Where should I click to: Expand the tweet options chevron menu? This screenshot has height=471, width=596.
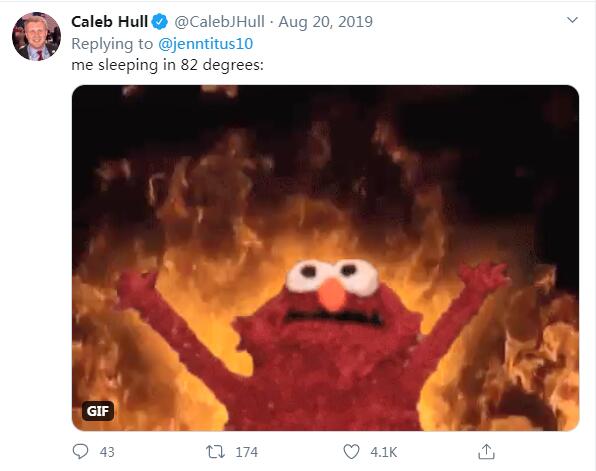[x=572, y=20]
